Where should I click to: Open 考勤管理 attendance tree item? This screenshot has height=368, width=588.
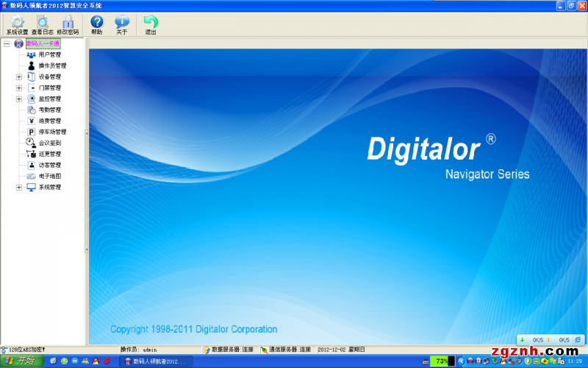pos(49,110)
